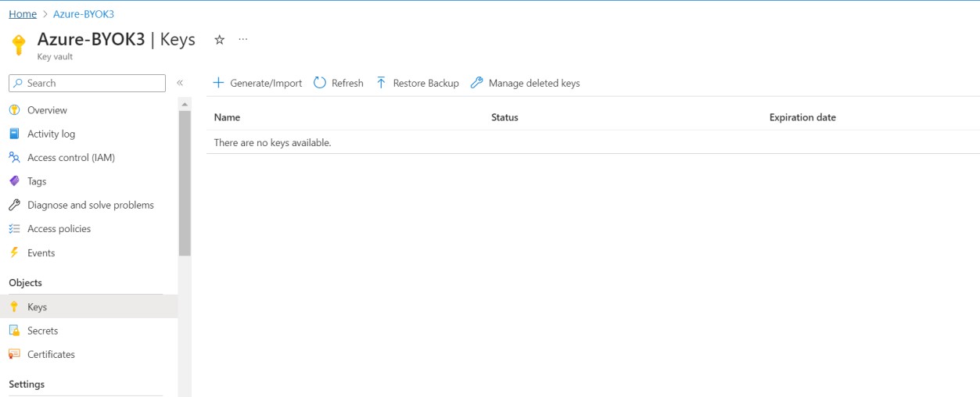Click the Access policies checklist icon
This screenshot has height=397, width=980.
[14, 228]
